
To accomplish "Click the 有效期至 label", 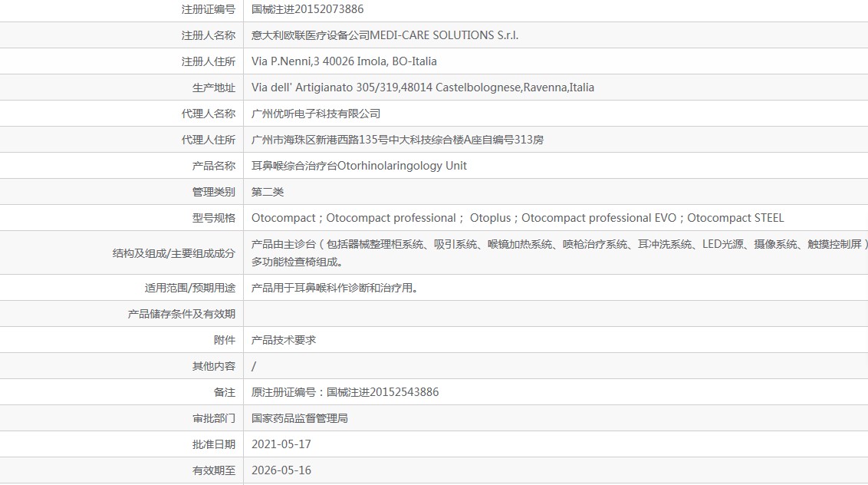I will point(214,470).
